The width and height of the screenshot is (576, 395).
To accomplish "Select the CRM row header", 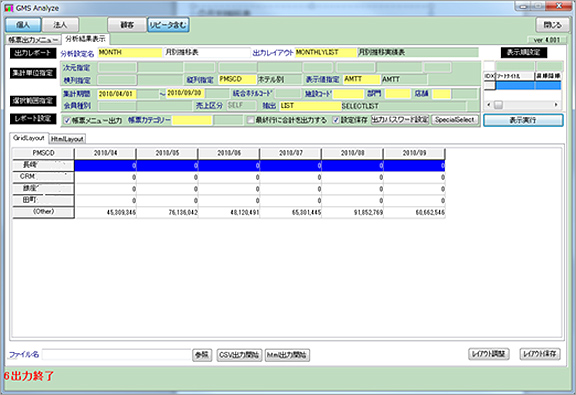I will (43, 177).
